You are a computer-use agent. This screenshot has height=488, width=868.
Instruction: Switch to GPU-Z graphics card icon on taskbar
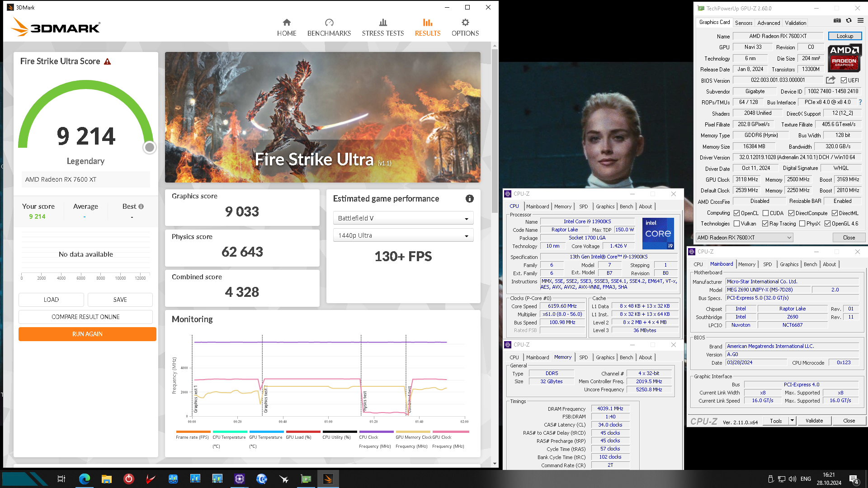[306, 479]
